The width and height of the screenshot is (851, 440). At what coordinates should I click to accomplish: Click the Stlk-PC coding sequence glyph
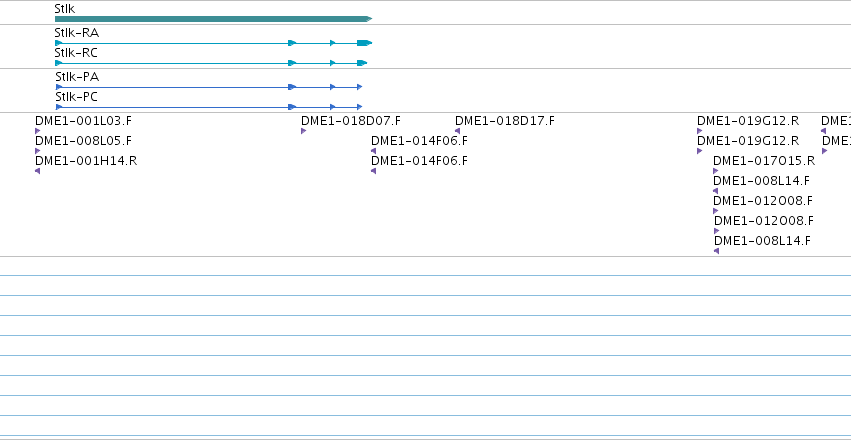point(208,107)
